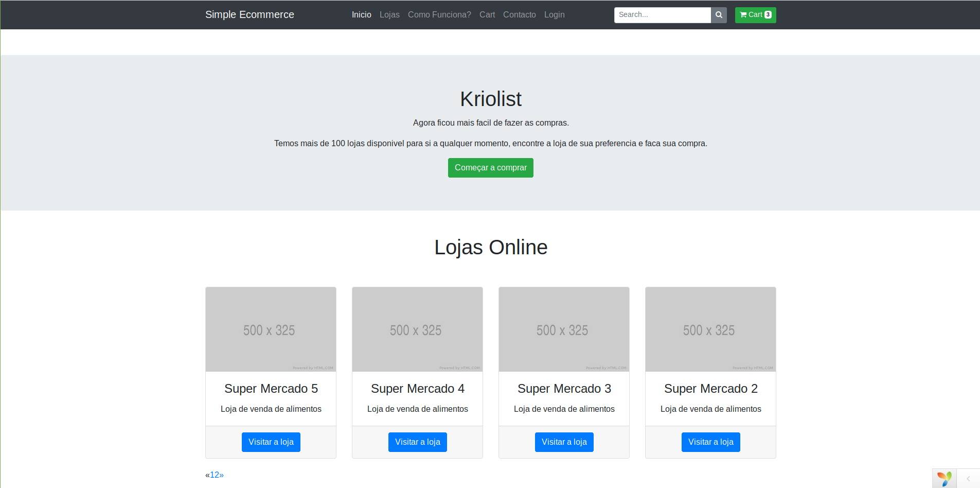The height and width of the screenshot is (488, 980).
Task: Open the Lojas navigation item
Action: (389, 15)
